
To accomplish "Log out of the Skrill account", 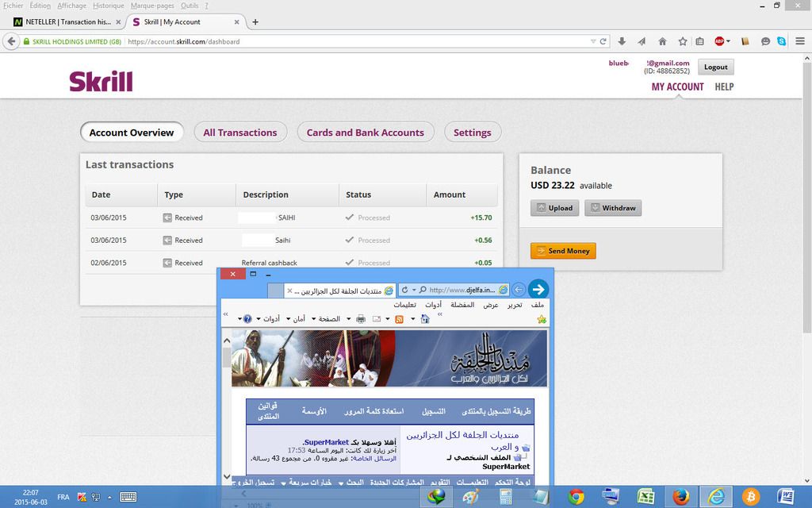I will (716, 67).
